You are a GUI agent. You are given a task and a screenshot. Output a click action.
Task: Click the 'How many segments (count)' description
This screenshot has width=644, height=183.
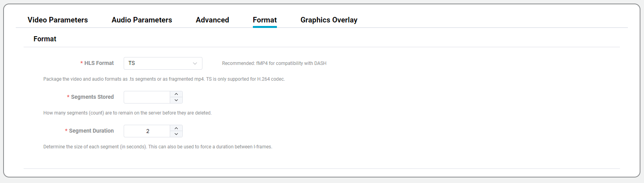(127, 113)
